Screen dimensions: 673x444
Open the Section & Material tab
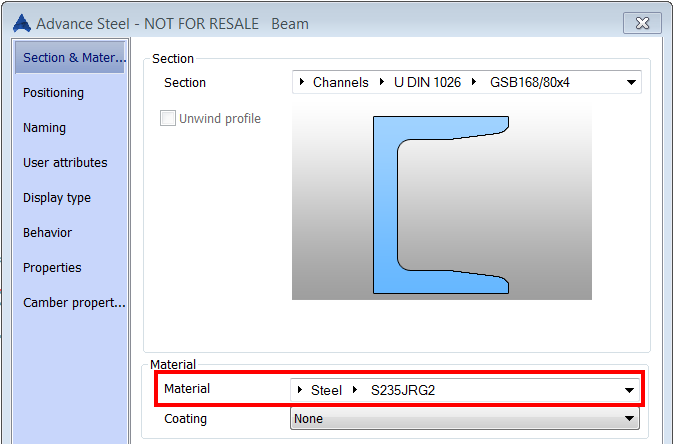coord(70,57)
